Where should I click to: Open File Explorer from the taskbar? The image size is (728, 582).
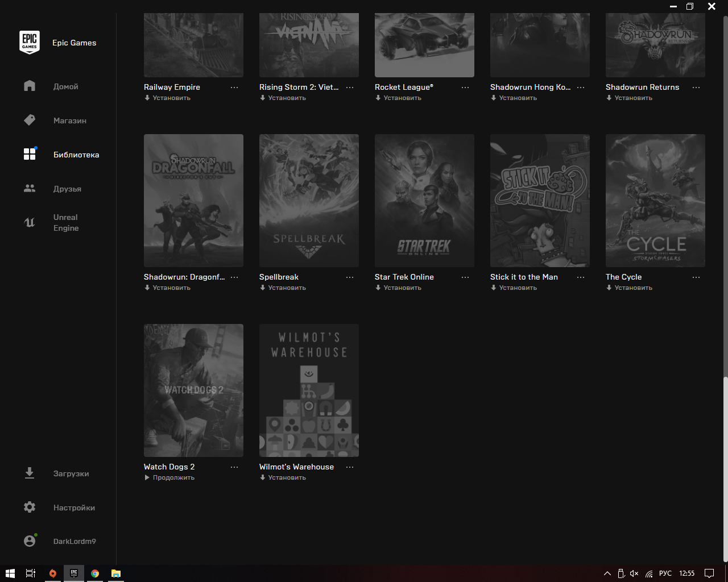pos(116,573)
